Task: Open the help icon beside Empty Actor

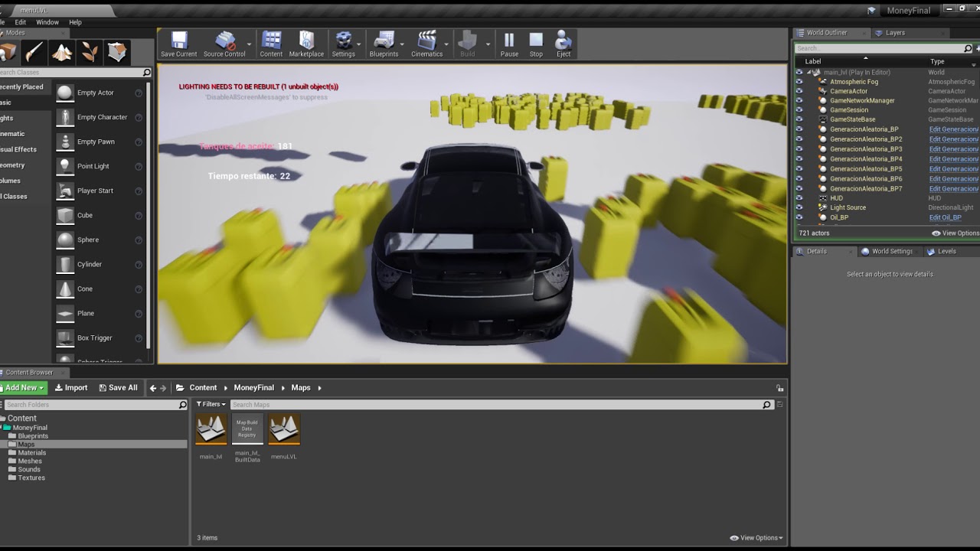Action: [139, 93]
